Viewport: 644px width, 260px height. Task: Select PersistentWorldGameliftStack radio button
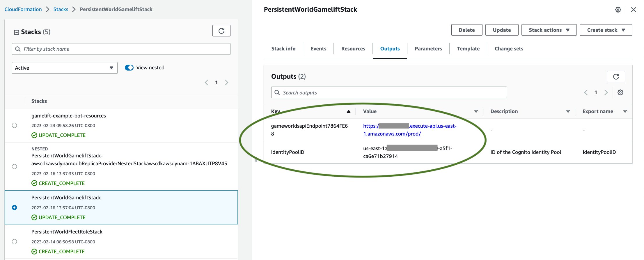click(x=14, y=208)
